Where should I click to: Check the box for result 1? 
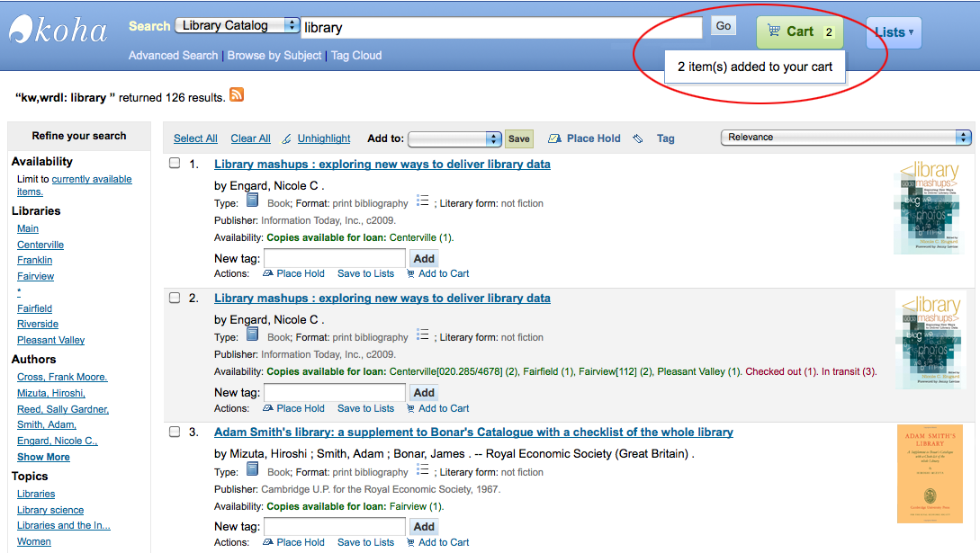(x=175, y=163)
